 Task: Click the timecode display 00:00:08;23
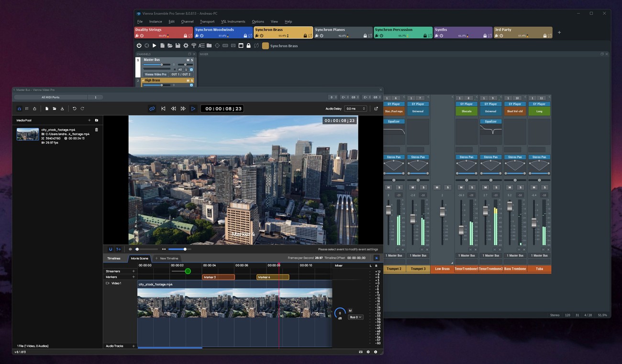(x=222, y=109)
